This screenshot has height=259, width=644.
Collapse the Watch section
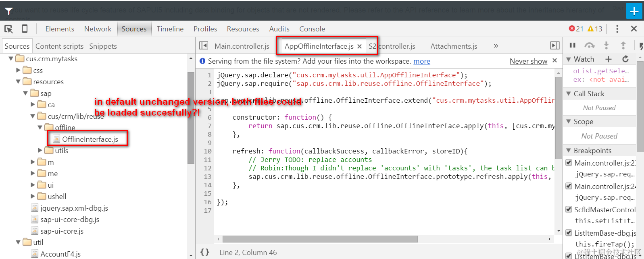coord(569,59)
